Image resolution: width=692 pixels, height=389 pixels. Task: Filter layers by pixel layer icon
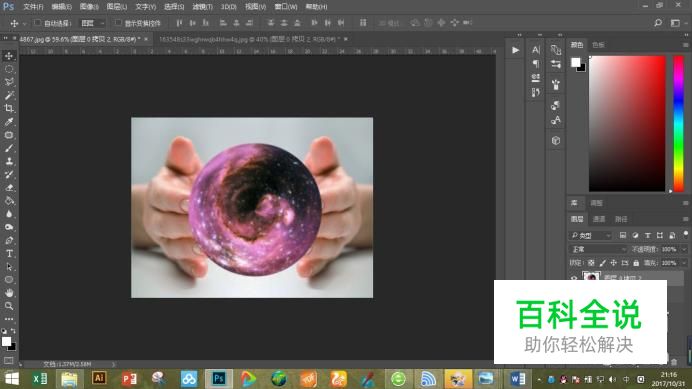pyautogui.click(x=623, y=235)
